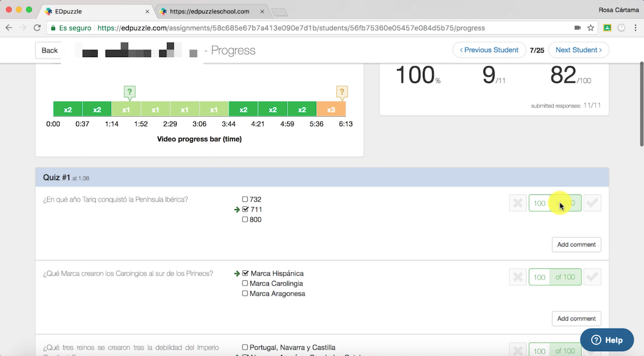The width and height of the screenshot is (644, 356).
Task: Bookmark this page with the star icon
Action: click(x=591, y=28)
